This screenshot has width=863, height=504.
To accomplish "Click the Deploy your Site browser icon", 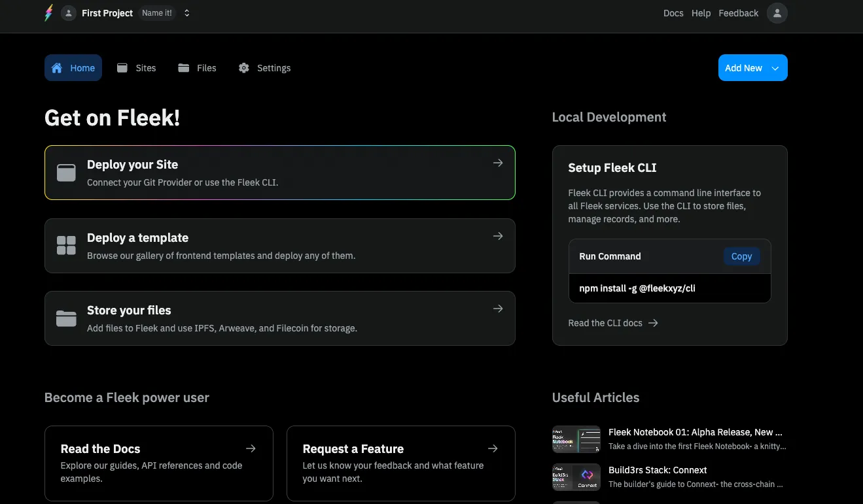I will click(66, 173).
